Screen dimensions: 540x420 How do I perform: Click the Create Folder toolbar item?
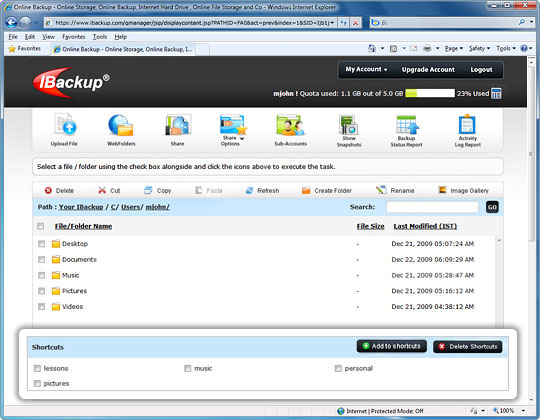pos(327,190)
